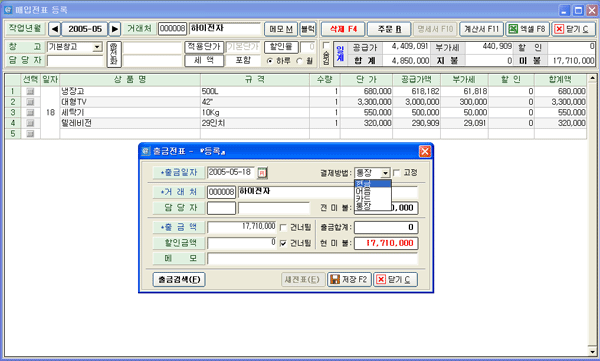Click the 삭제 F4 delete button
The width and height of the screenshot is (600, 361).
(x=343, y=29)
